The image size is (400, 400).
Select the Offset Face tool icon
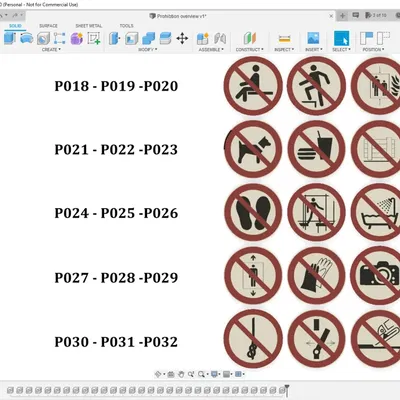coord(165,38)
